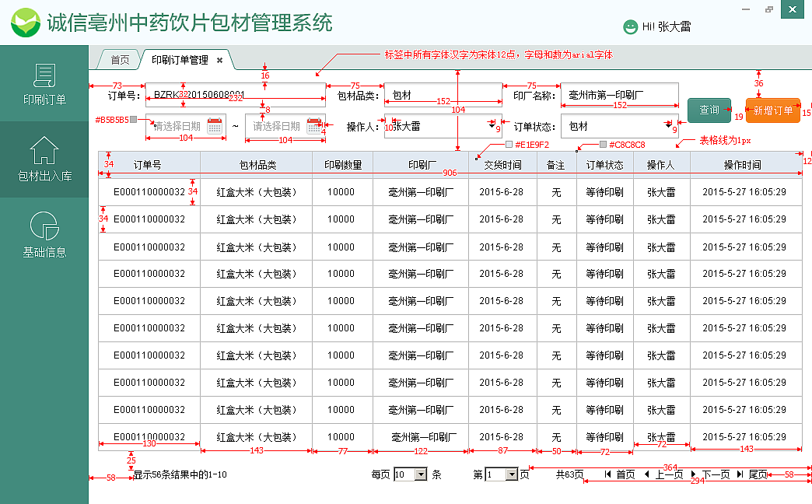Select the 印刷订单管理 tab
812x504 pixels.
pyautogui.click(x=180, y=60)
